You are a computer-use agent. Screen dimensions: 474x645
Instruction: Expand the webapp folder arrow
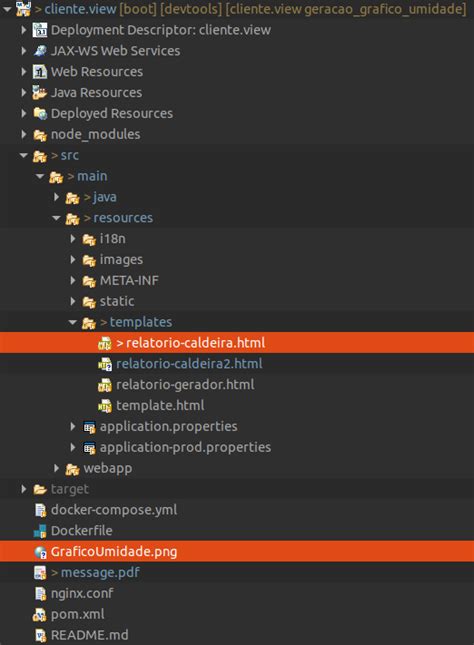(x=57, y=468)
